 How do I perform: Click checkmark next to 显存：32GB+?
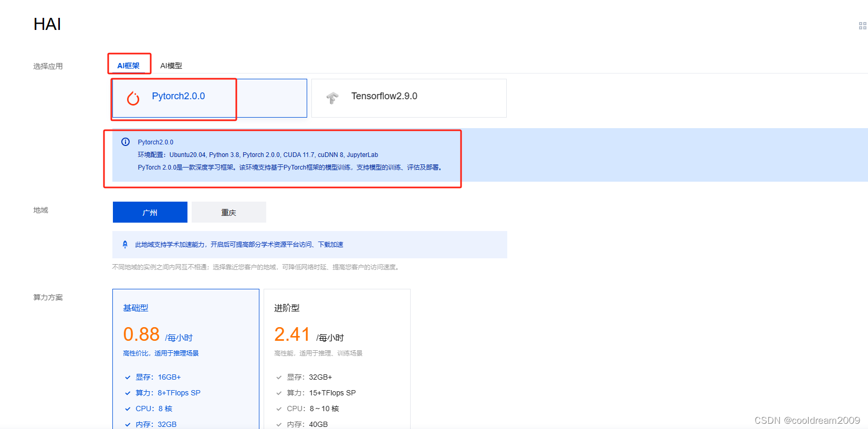pos(279,378)
